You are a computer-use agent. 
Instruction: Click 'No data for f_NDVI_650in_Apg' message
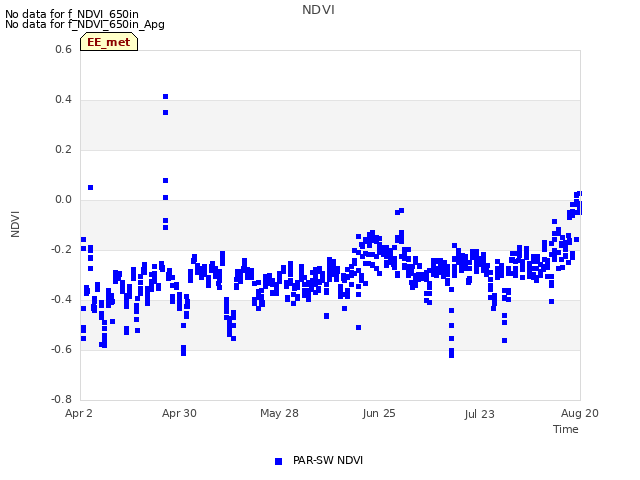pos(85,24)
